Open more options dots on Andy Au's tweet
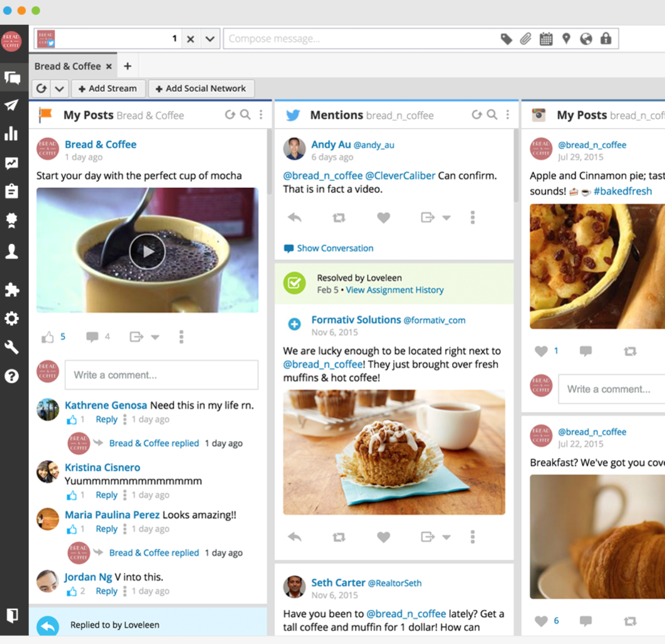The height and width of the screenshot is (644, 665). pyautogui.click(x=473, y=217)
